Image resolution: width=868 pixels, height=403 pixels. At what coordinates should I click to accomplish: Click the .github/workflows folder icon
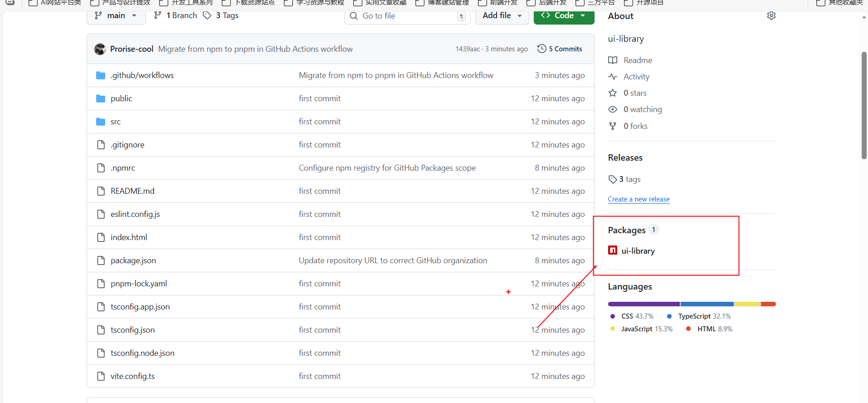[x=101, y=75]
